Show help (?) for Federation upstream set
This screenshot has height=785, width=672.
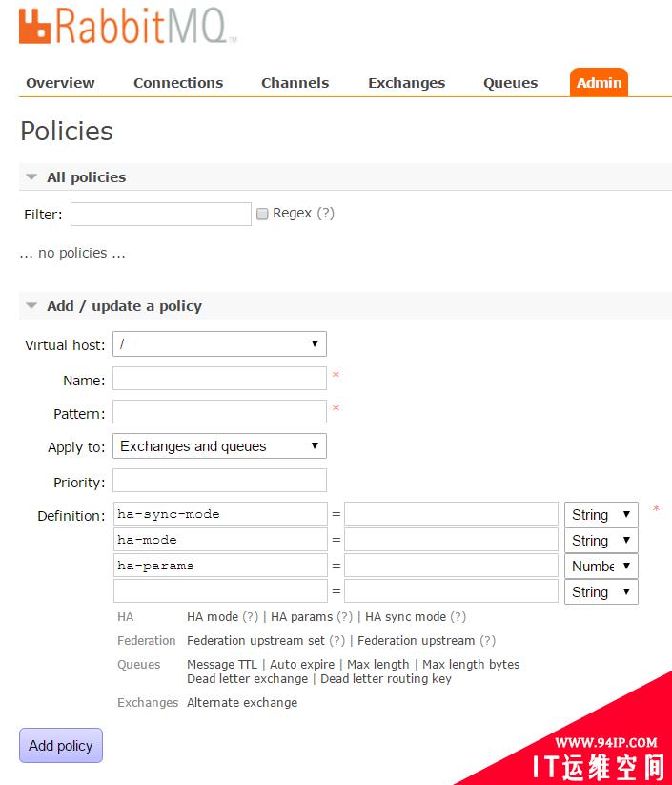coord(337,641)
